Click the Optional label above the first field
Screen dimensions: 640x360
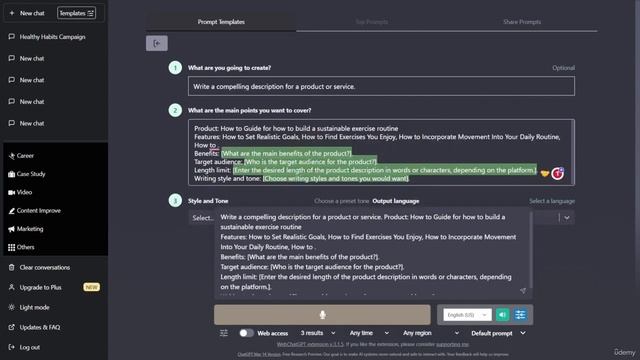[563, 68]
